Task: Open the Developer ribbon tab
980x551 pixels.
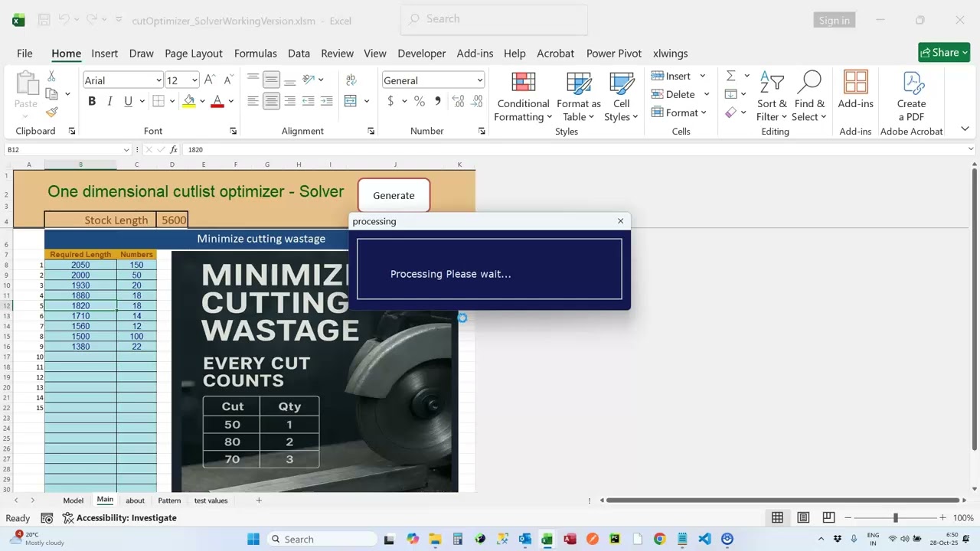Action: tap(421, 54)
